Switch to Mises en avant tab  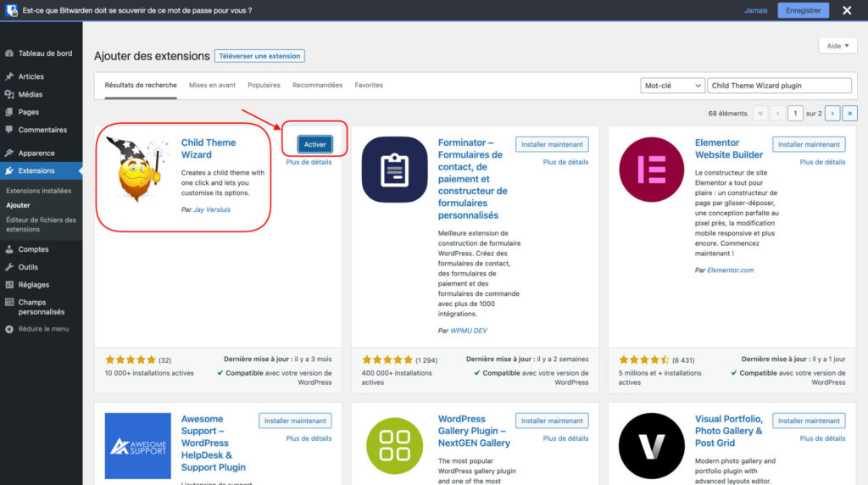212,86
